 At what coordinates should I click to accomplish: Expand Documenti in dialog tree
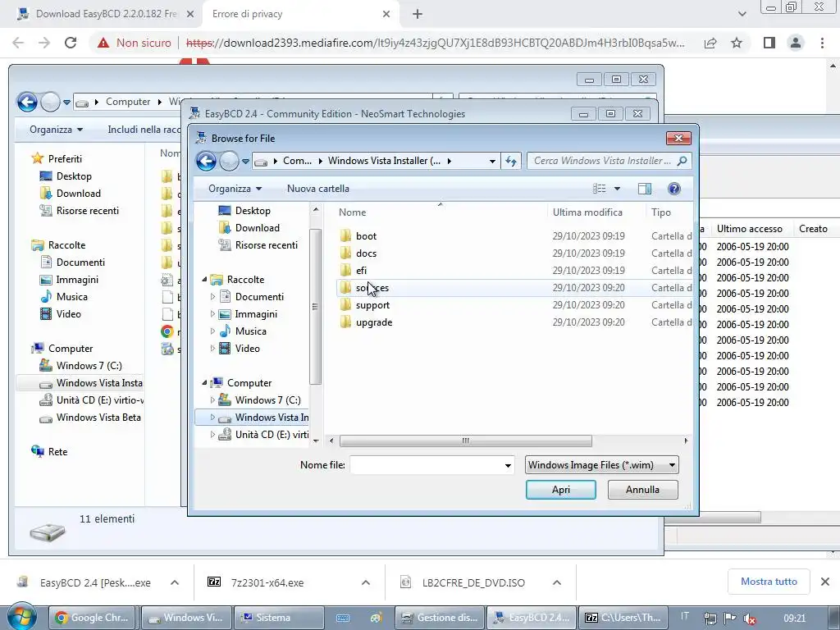point(212,297)
